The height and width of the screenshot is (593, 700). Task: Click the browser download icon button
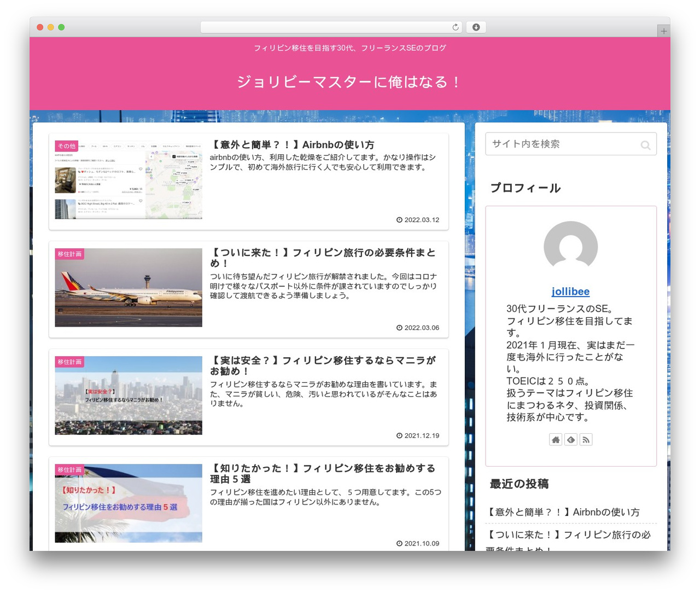coord(476,27)
